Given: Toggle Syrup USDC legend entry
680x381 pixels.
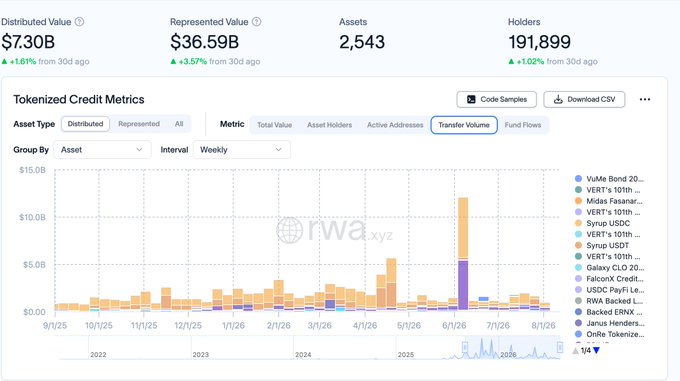Looking at the screenshot, I should click(x=602, y=223).
